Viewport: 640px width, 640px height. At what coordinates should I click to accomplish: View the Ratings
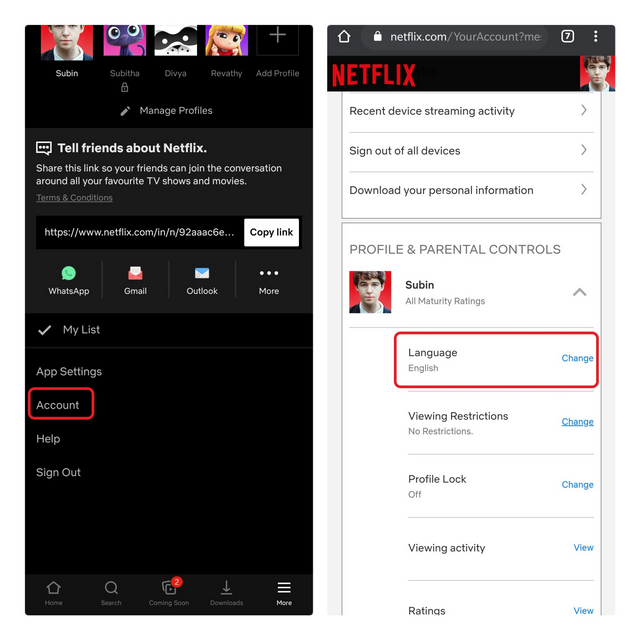click(583, 611)
